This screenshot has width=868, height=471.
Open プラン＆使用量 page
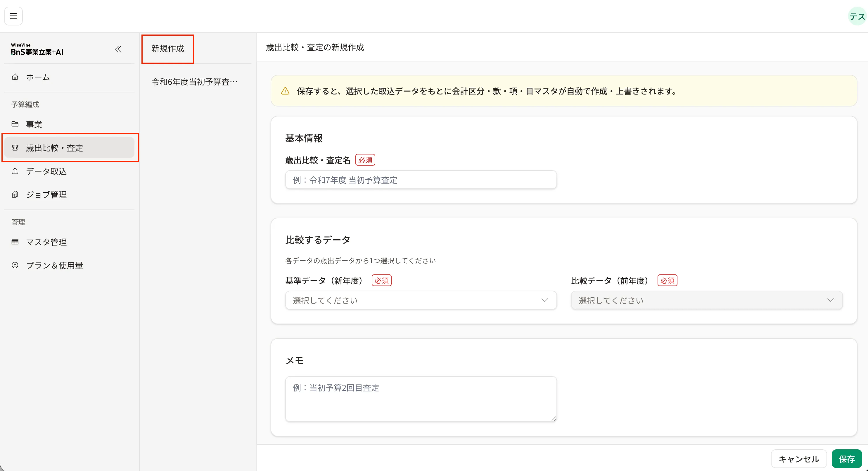[x=69, y=265]
